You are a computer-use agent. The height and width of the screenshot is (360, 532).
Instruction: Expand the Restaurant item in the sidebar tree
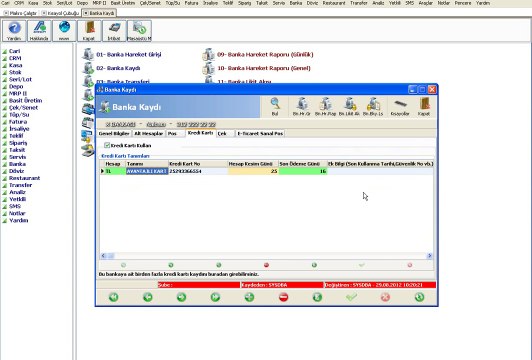[24, 178]
